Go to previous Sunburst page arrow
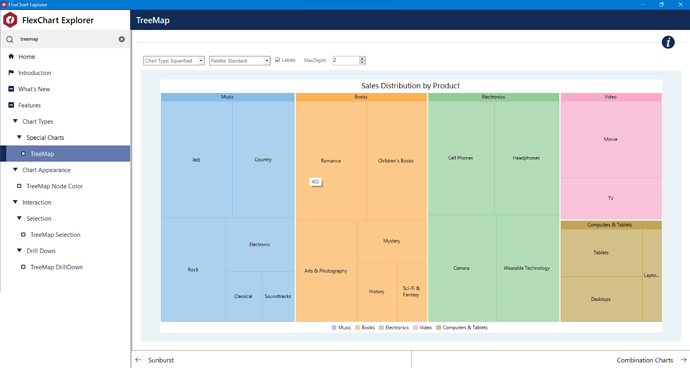Screen dimensions: 690x368 click(x=138, y=360)
